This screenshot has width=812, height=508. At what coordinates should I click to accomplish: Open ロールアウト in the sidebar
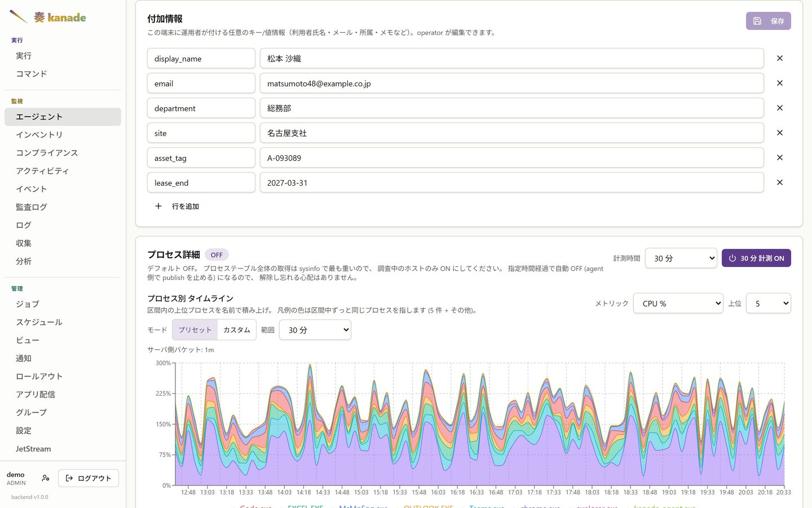click(63, 376)
